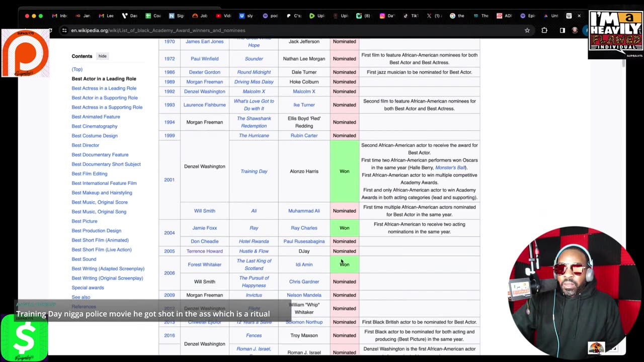
Task: Open Best Writing (Adapted Screenplay) section
Action: coord(108,269)
